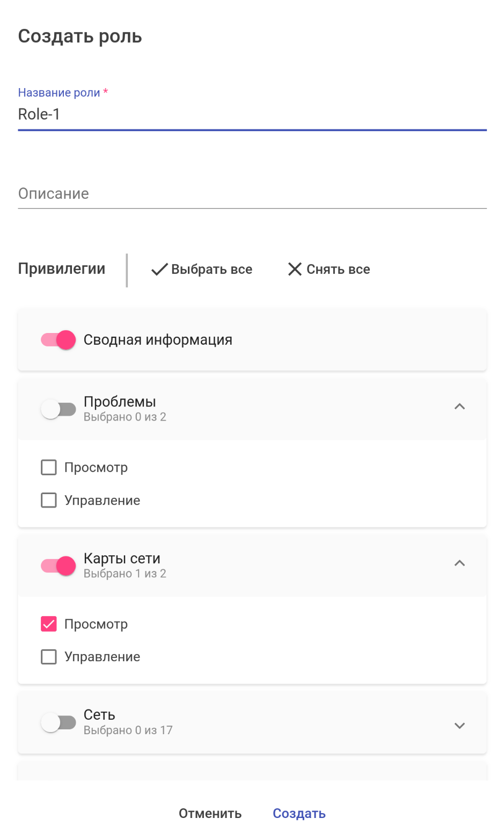Click the Выбрать все label text
The height and width of the screenshot is (840, 504).
pos(211,270)
